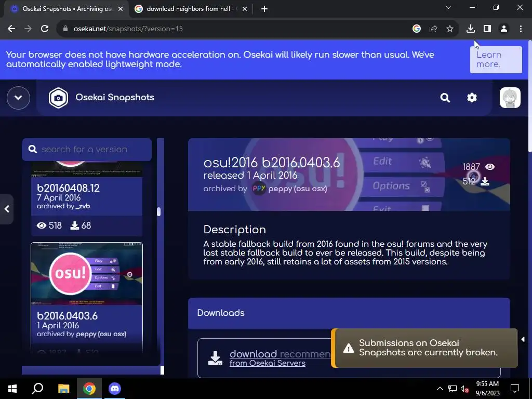Click the version list scrollbar thumb
The width and height of the screenshot is (532, 399).
click(159, 212)
